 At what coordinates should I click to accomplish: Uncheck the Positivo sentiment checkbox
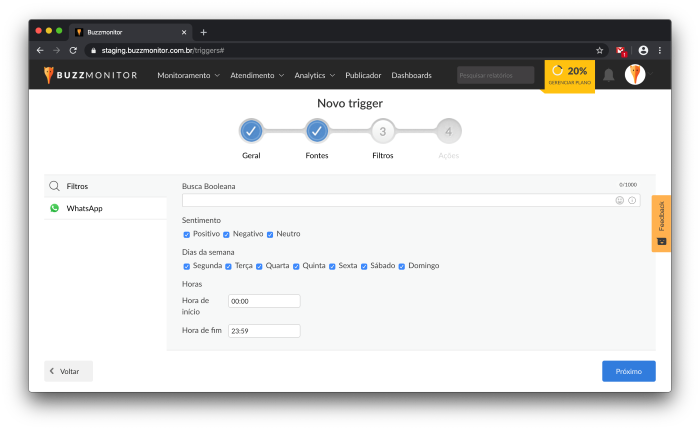pyautogui.click(x=187, y=234)
